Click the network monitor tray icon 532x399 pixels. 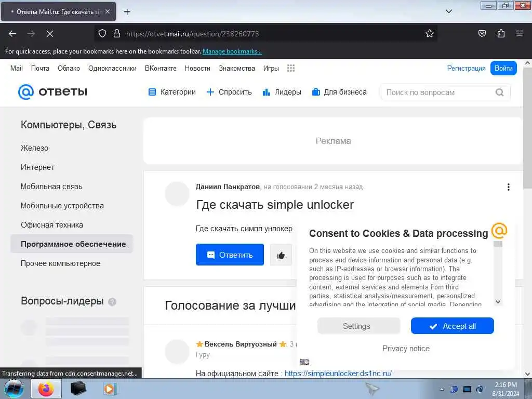[x=467, y=390]
